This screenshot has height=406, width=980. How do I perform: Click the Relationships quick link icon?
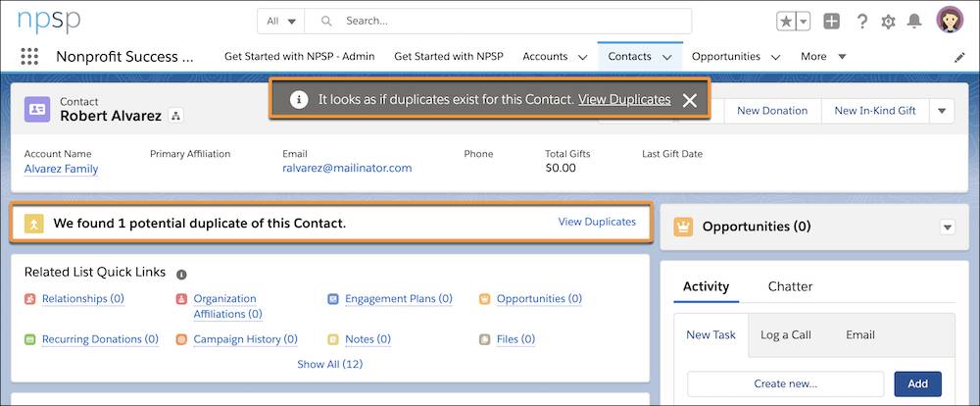[30, 299]
